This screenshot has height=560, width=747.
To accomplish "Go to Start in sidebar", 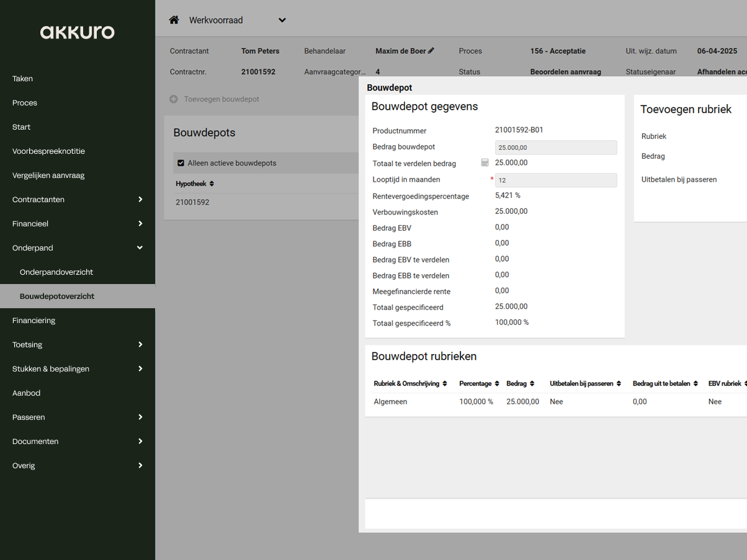I will tap(78, 127).
